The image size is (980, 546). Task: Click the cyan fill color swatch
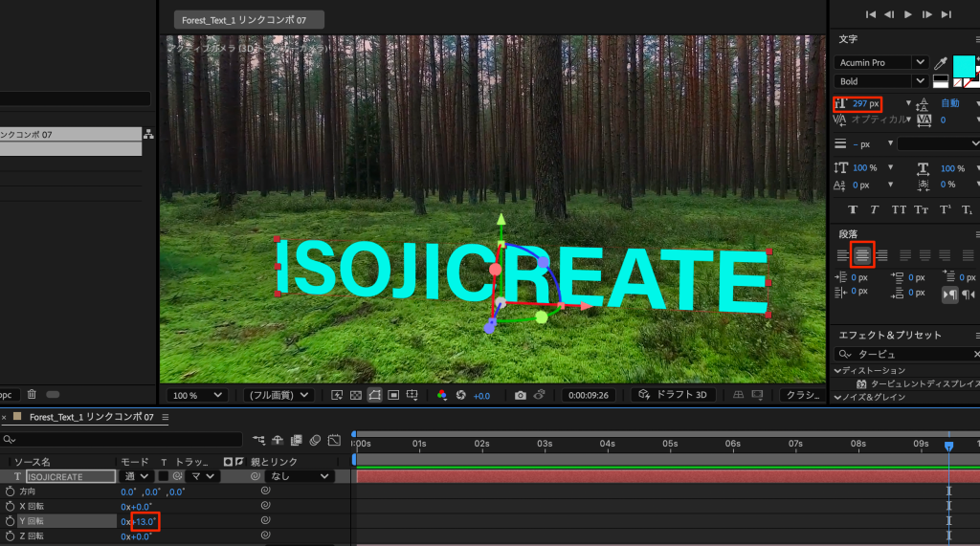(x=964, y=66)
